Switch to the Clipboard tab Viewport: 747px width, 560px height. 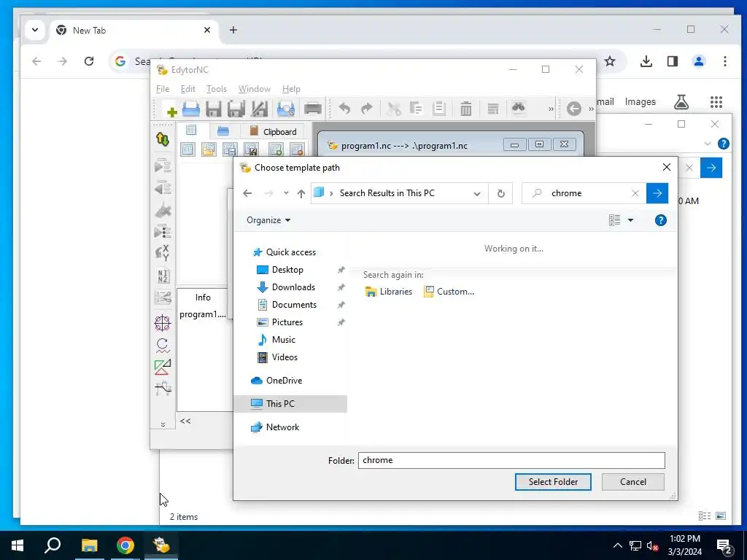click(274, 131)
